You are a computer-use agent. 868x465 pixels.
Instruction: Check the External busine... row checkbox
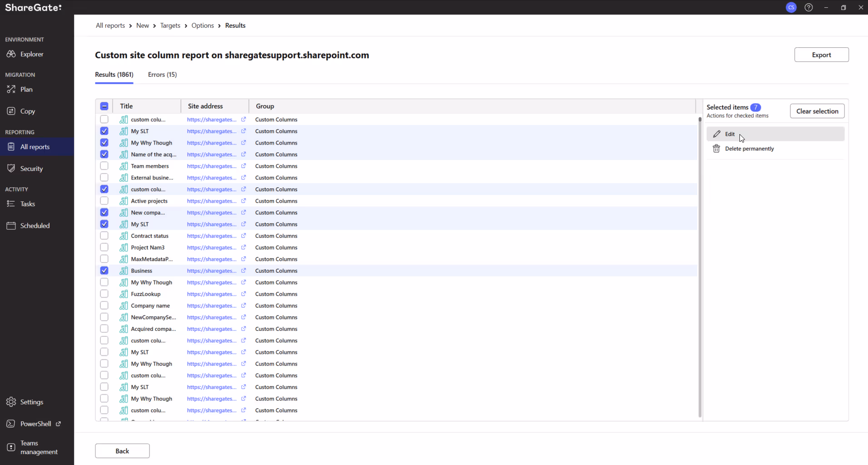[x=104, y=177]
